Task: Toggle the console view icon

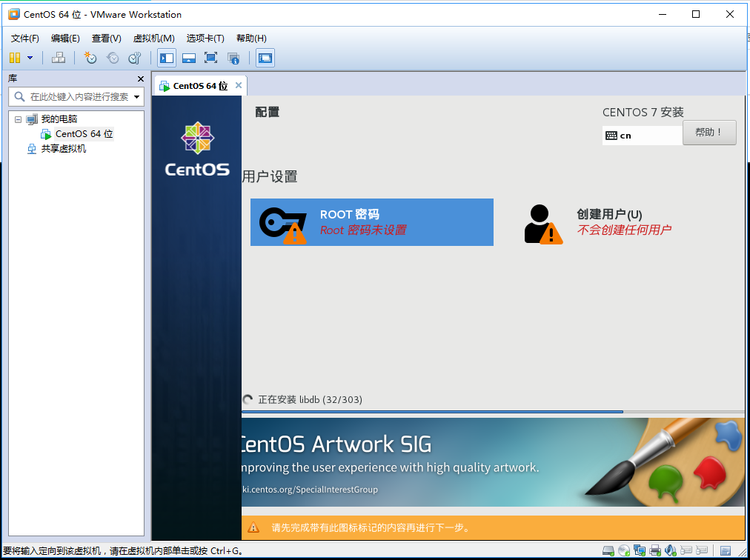Action: (265, 59)
